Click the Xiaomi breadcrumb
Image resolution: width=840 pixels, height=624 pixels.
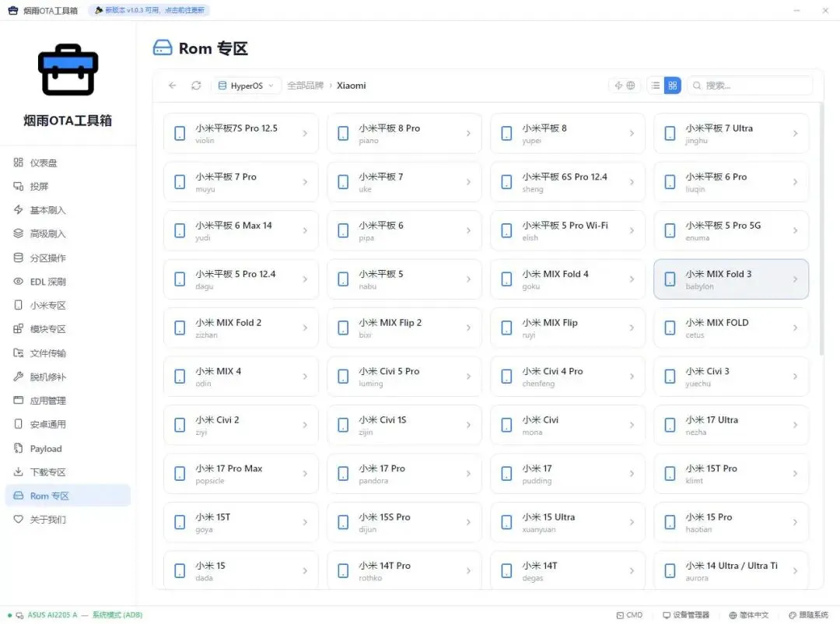352,86
